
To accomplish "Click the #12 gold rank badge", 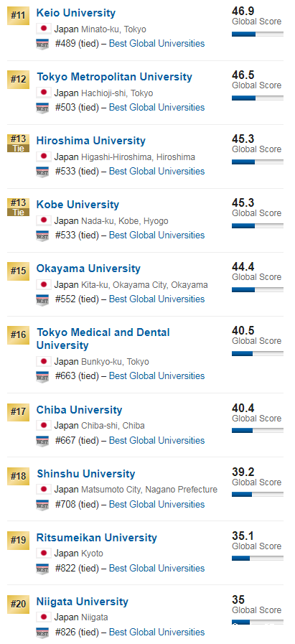I will click(x=18, y=80).
